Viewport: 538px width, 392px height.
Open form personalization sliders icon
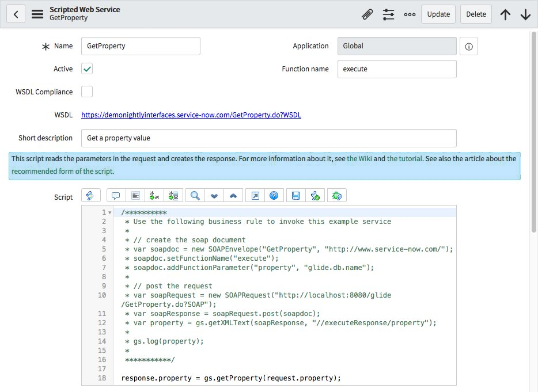[x=388, y=14]
